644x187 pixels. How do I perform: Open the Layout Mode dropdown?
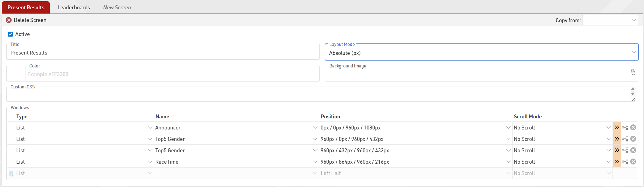[481, 53]
